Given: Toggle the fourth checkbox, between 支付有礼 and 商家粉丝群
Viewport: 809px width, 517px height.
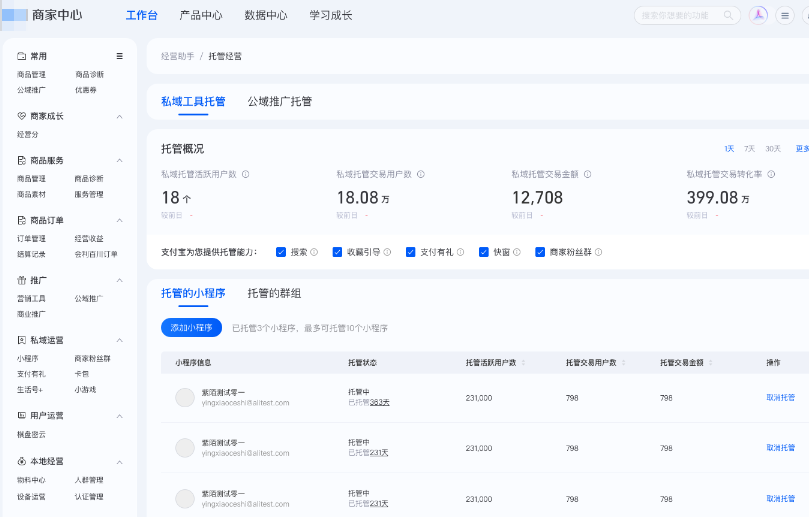Looking at the screenshot, I should tap(484, 252).
